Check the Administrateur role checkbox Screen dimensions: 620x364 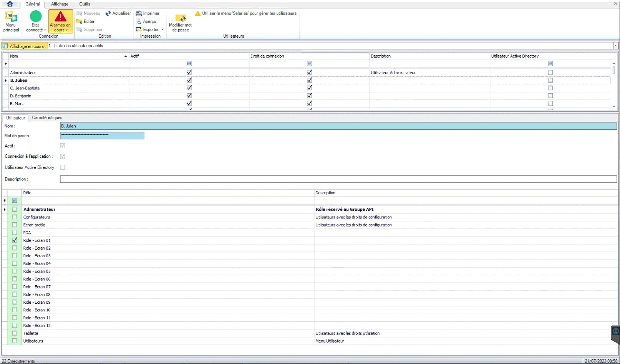[x=15, y=209]
